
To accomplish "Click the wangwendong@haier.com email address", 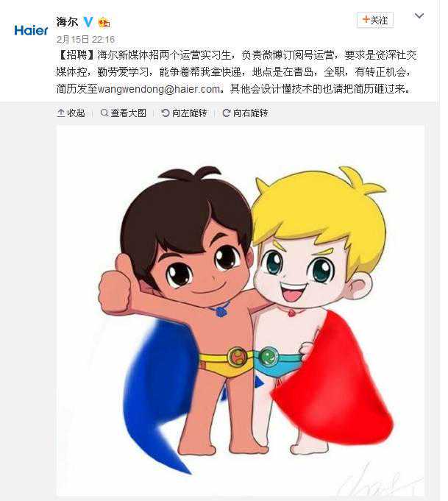I will [x=159, y=89].
